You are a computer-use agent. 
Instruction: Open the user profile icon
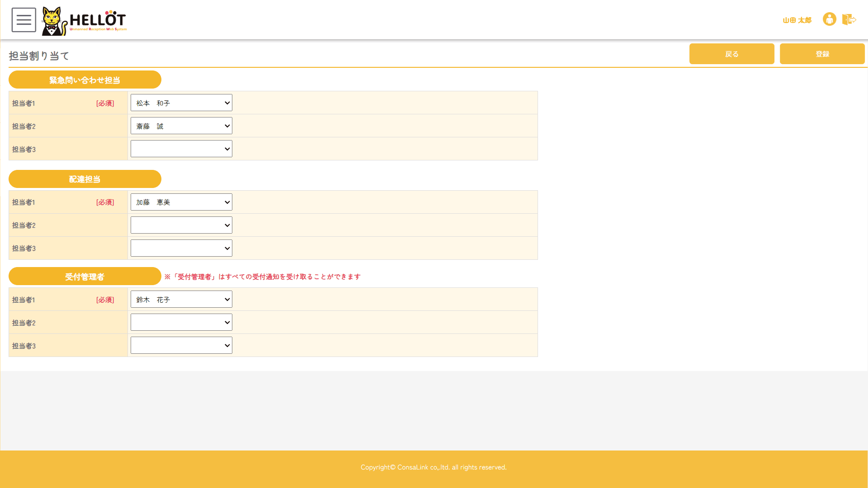tap(829, 19)
